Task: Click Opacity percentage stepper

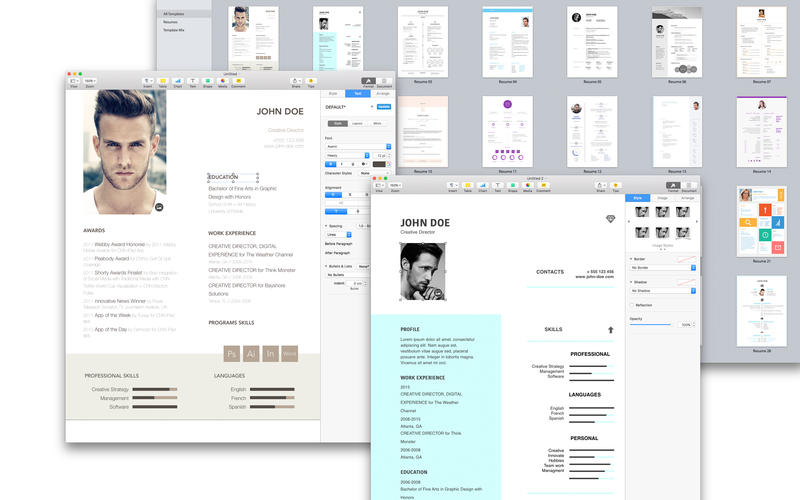Action: (x=694, y=324)
